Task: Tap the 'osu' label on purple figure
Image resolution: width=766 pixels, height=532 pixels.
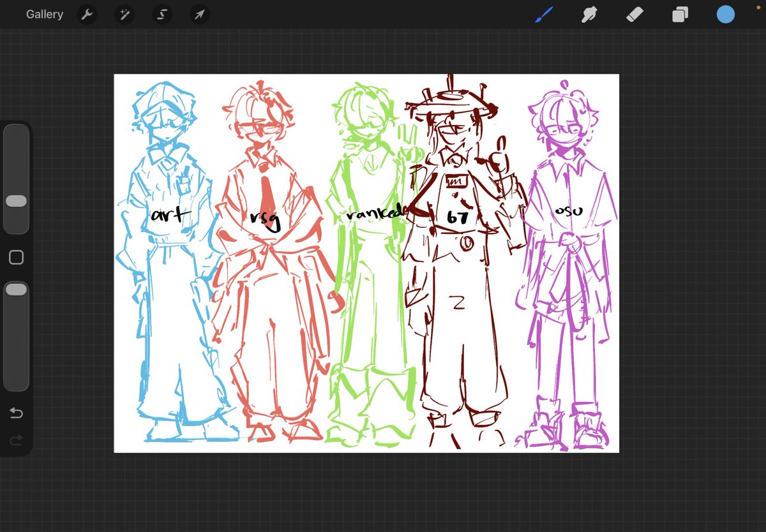Action: [568, 210]
